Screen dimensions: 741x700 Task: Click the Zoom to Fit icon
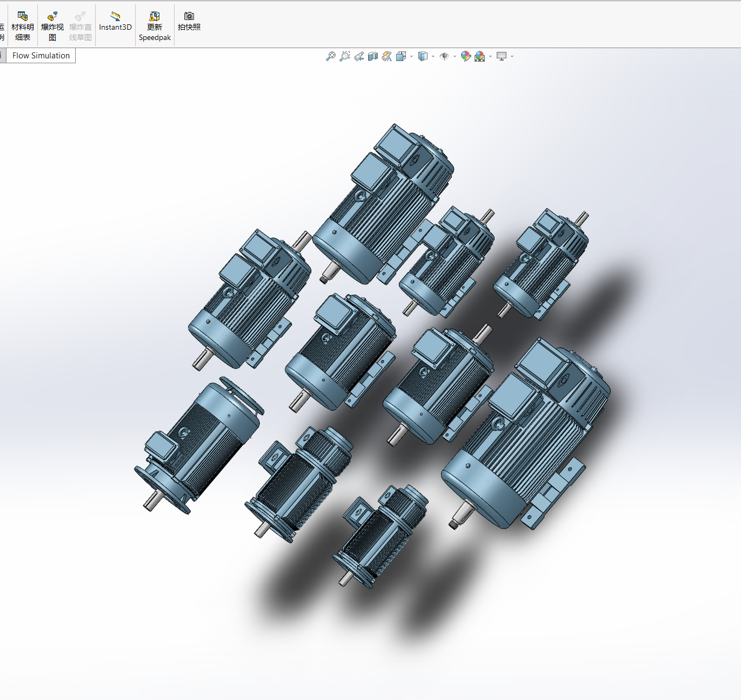pos(331,56)
